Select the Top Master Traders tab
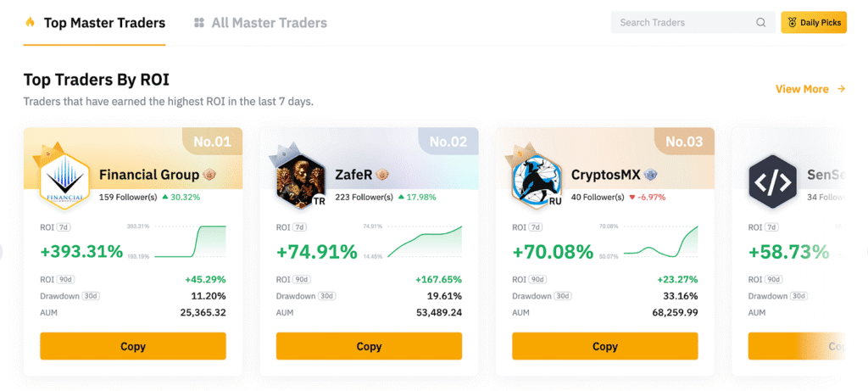Image resolution: width=868 pixels, height=391 pixels. pos(104,23)
